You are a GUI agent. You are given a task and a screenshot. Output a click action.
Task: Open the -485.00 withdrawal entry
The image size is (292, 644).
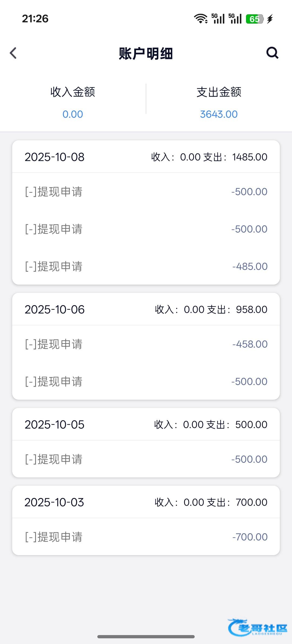click(146, 266)
